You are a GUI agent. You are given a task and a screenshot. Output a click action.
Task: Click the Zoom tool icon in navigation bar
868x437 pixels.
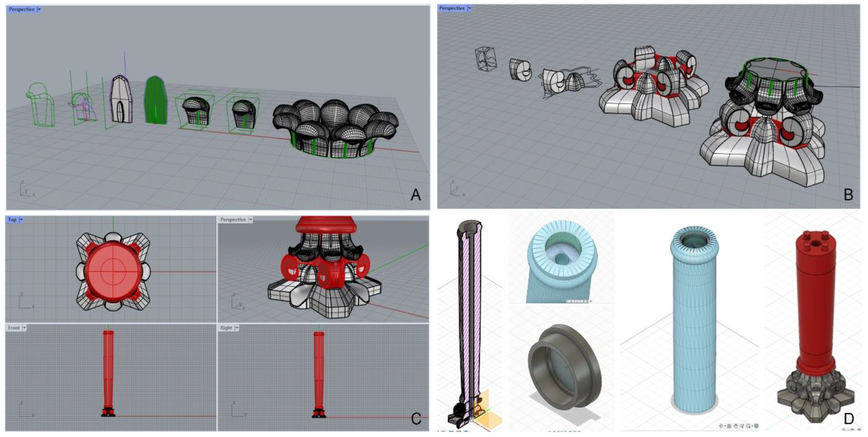tap(742, 426)
